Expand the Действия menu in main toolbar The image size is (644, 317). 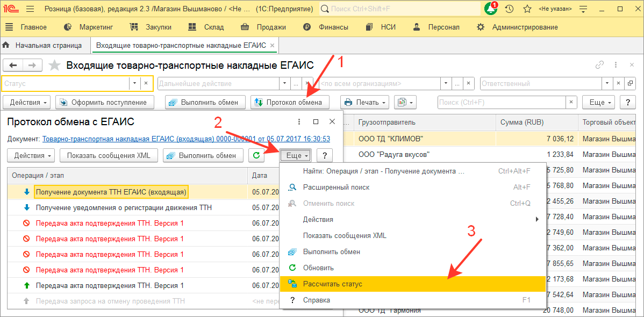[x=27, y=102]
